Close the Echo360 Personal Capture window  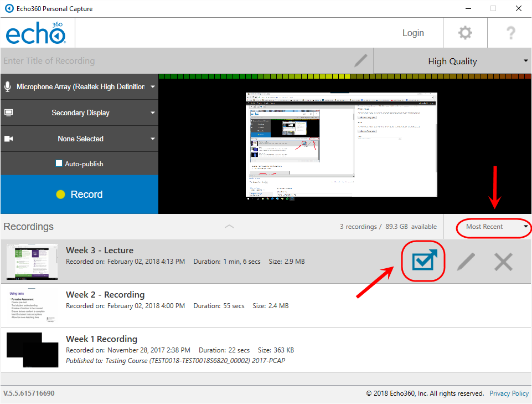click(x=518, y=8)
